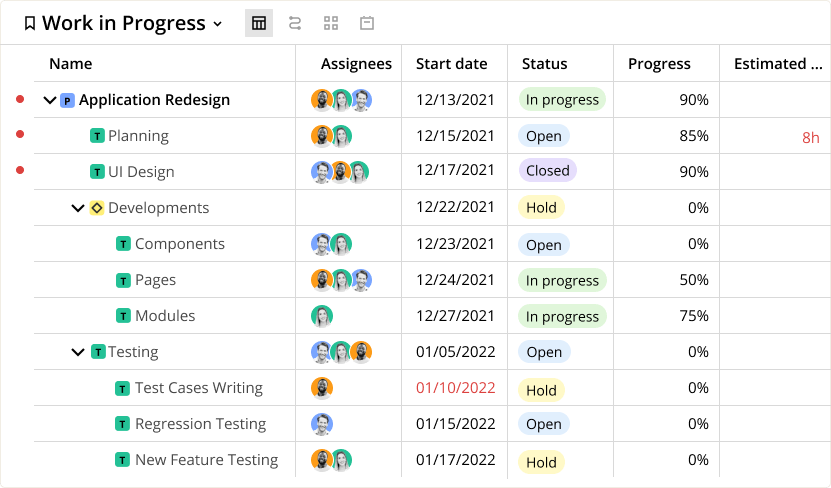Image resolution: width=831 pixels, height=488 pixels.
Task: Click the milestone diamond icon for Developments
Action: coord(97,208)
